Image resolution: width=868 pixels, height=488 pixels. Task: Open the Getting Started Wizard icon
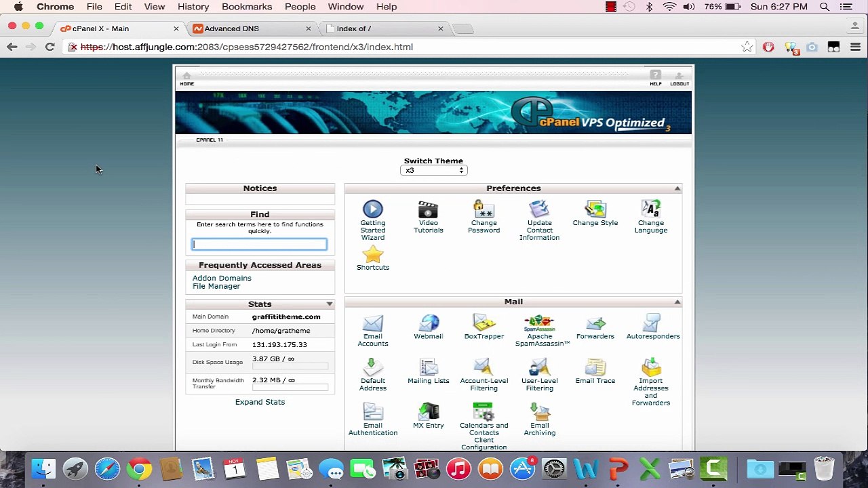point(372,209)
